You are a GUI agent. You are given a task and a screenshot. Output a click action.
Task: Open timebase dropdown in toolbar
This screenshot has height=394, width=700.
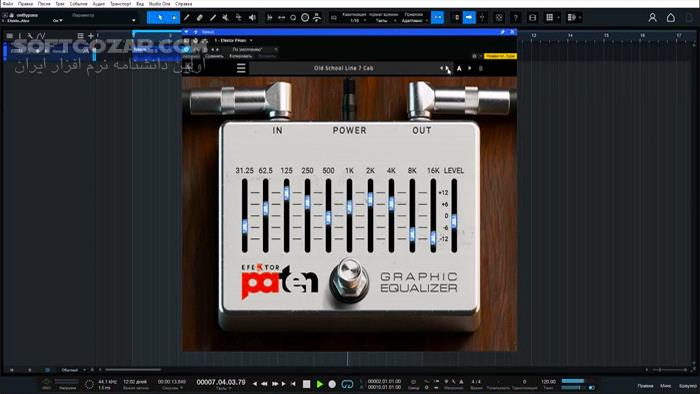click(x=384, y=21)
